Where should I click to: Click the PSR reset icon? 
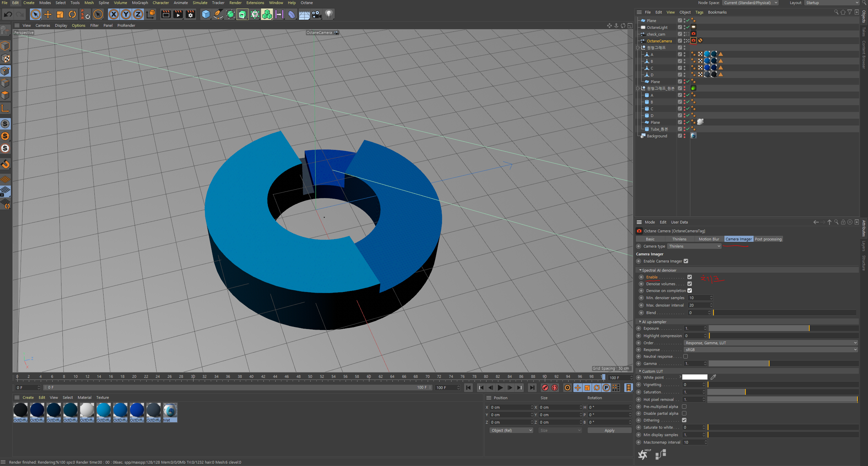tap(85, 14)
